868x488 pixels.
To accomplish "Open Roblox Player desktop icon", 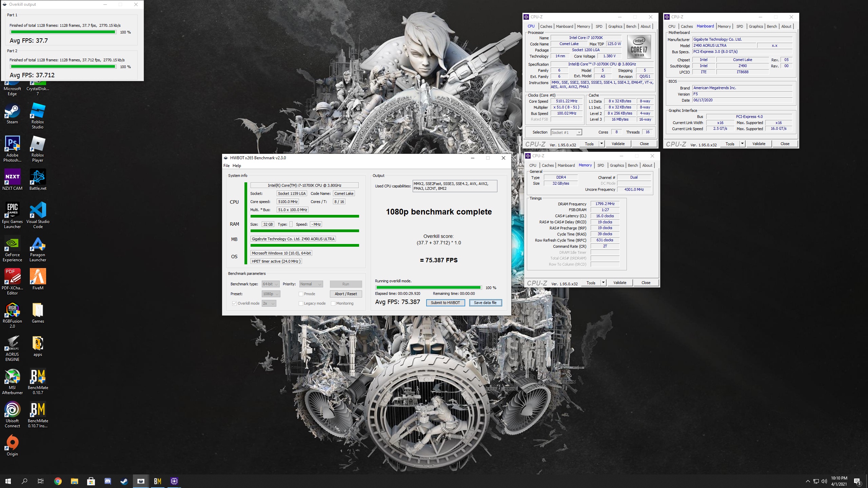I will [x=38, y=149].
